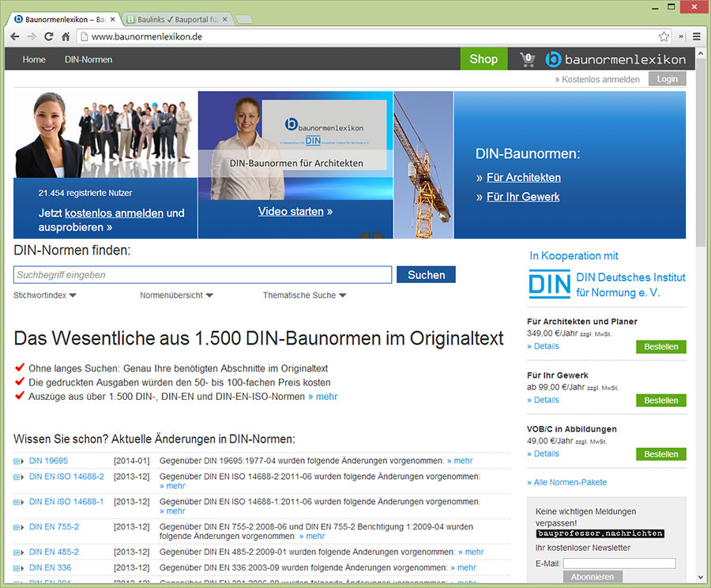Open Details for VOB/C in Abbildungen
The height and width of the screenshot is (588, 711).
click(544, 454)
